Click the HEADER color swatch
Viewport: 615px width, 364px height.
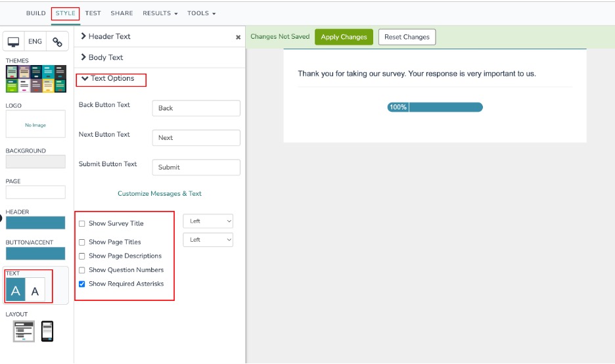pos(35,222)
